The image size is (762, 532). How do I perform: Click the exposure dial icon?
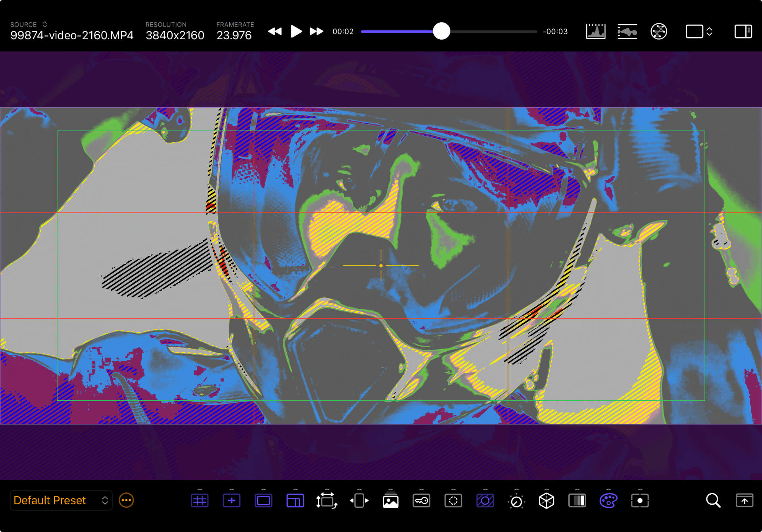pos(516,501)
